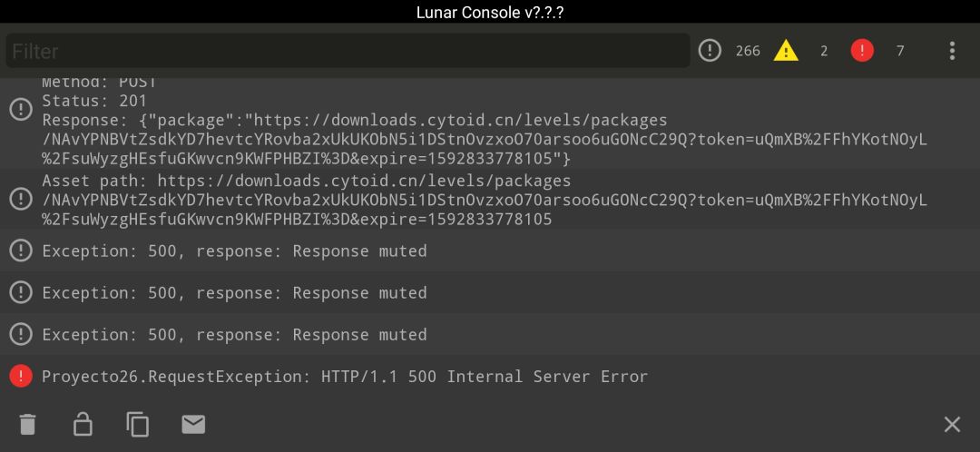Close the console with X icon
The height and width of the screenshot is (452, 980).
[x=952, y=425]
